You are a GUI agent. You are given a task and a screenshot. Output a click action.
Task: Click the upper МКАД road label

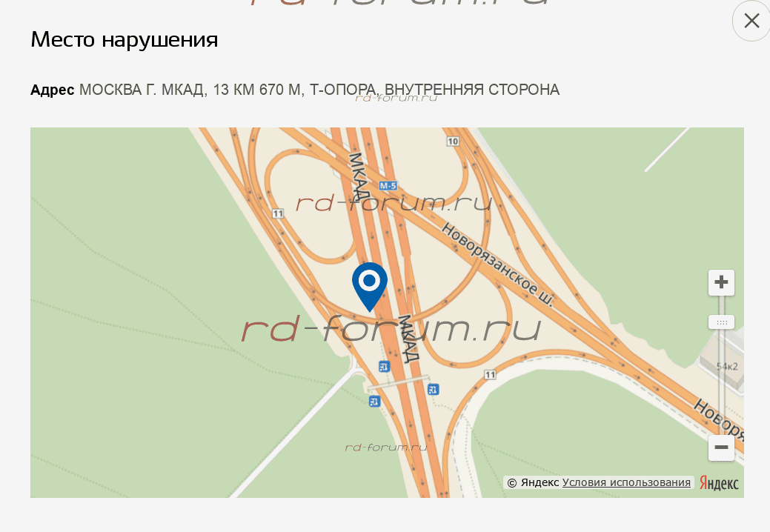point(359,176)
